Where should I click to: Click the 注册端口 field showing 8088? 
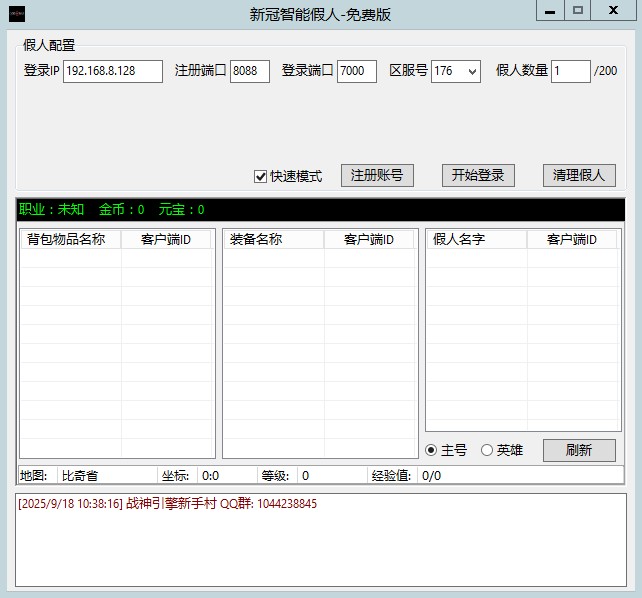point(249,71)
